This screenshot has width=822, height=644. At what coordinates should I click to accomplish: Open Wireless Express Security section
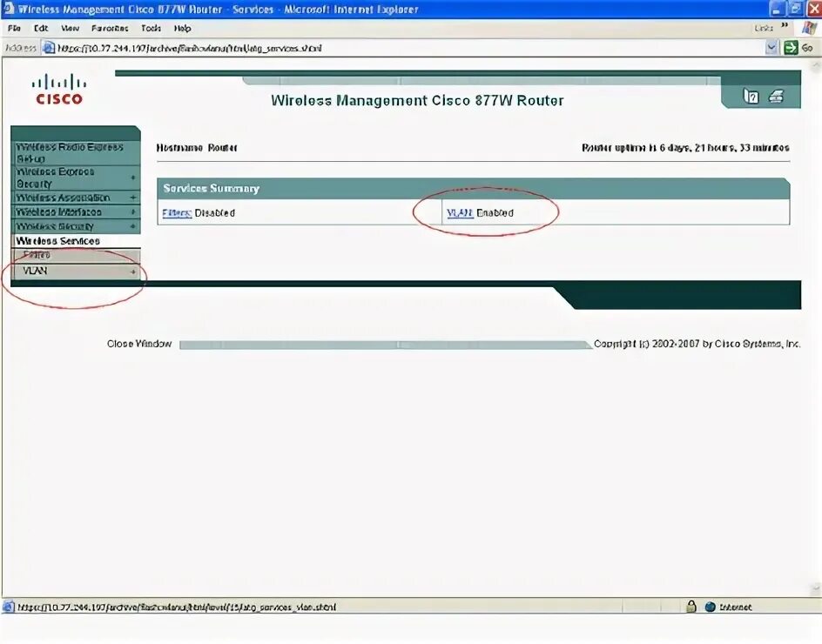(76, 178)
